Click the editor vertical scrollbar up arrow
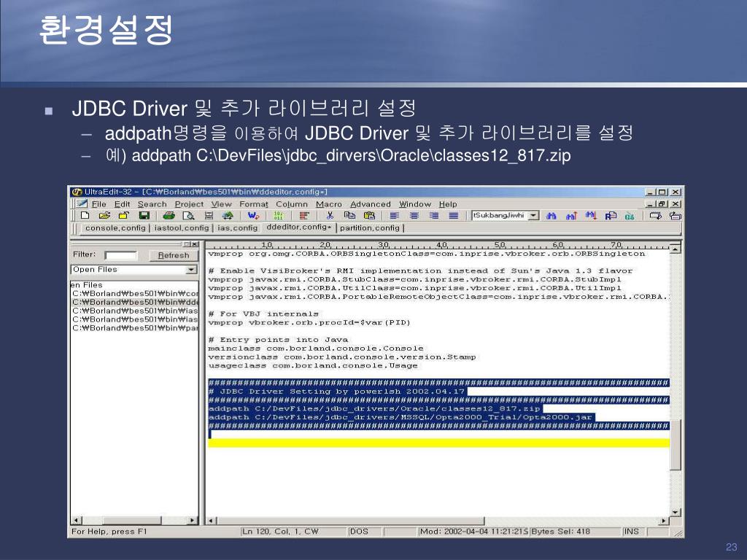Image resolution: width=747 pixels, height=560 pixels. [x=675, y=248]
